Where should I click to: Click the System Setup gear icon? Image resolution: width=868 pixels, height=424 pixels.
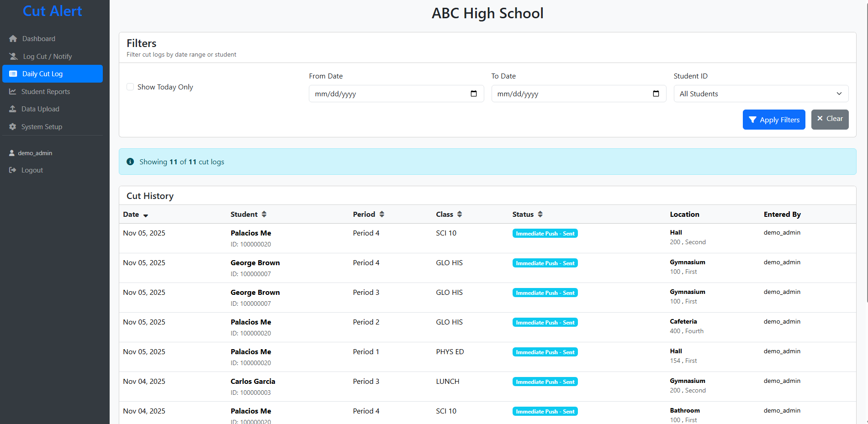click(13, 127)
